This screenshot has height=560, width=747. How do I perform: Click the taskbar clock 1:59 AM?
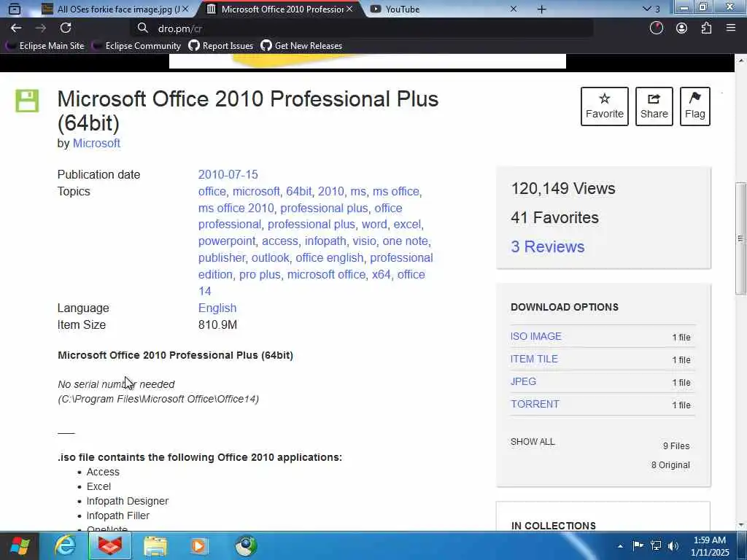tap(709, 546)
